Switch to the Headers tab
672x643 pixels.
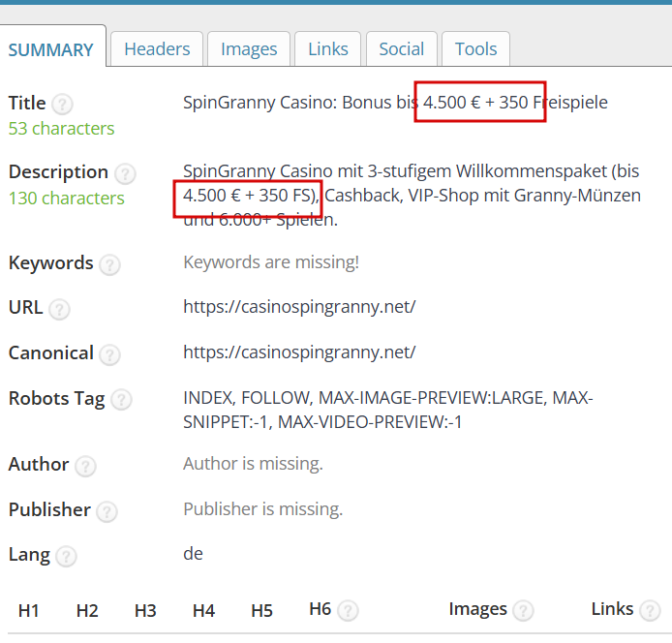[x=157, y=48]
